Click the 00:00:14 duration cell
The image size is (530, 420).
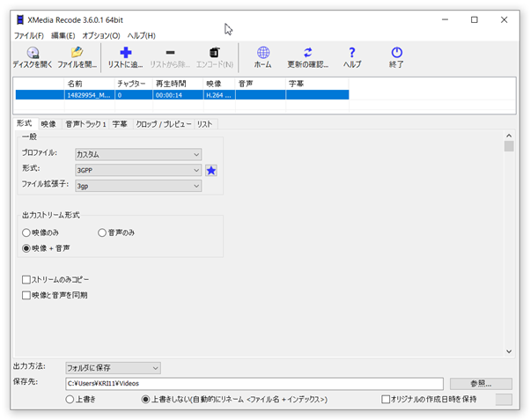178,95
